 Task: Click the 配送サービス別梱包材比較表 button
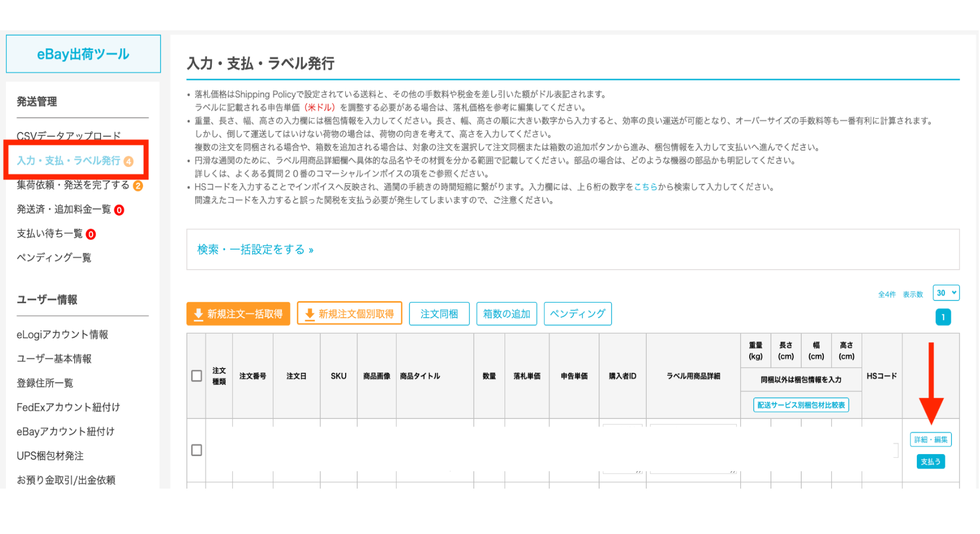(x=801, y=405)
